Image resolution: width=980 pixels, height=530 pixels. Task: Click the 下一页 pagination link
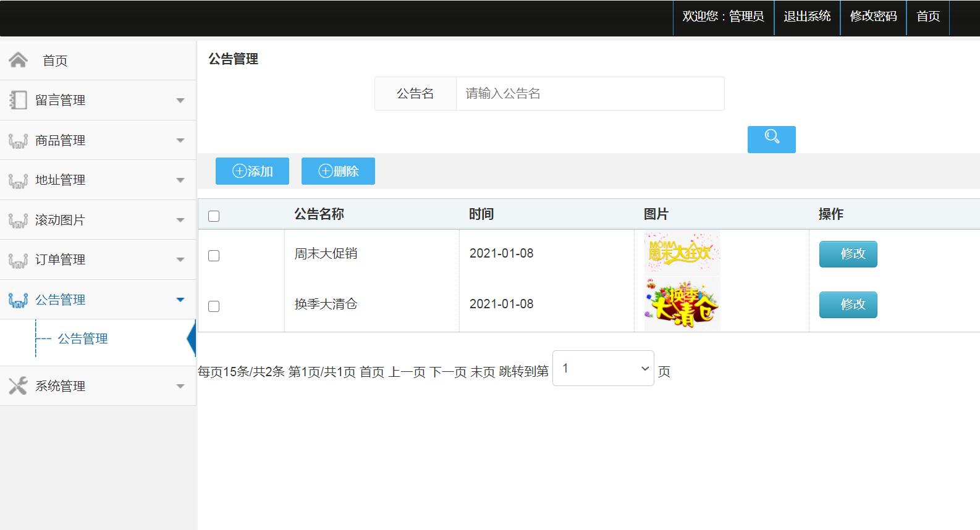448,372
